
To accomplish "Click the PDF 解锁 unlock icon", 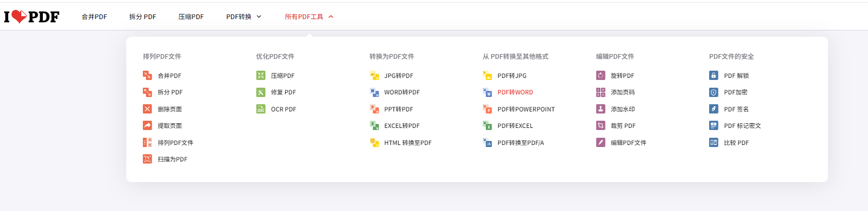I will pos(714,75).
